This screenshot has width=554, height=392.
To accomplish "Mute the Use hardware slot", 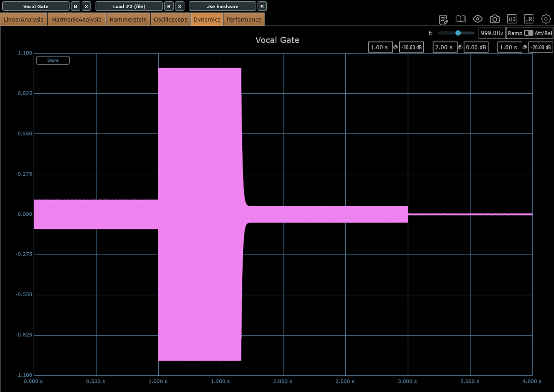I will pos(262,6).
